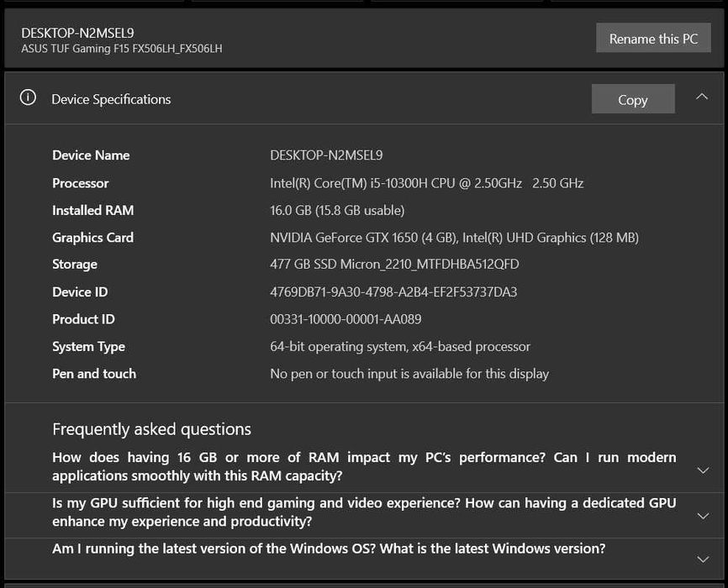
Task: Click the 64-bit operating system type value
Action: [x=400, y=346]
